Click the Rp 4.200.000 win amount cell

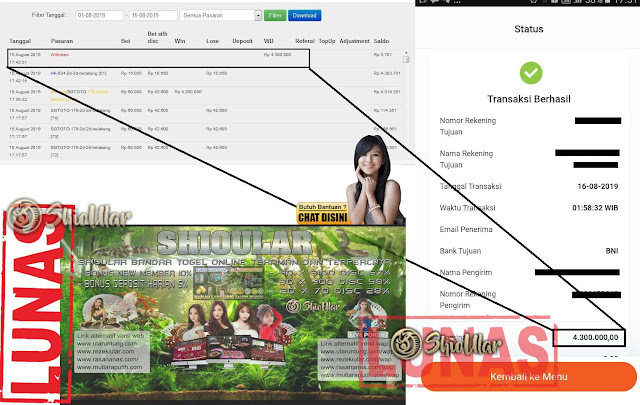pyautogui.click(x=188, y=92)
